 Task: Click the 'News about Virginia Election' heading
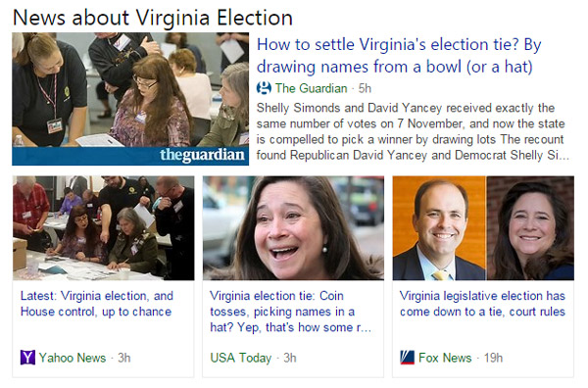(153, 18)
